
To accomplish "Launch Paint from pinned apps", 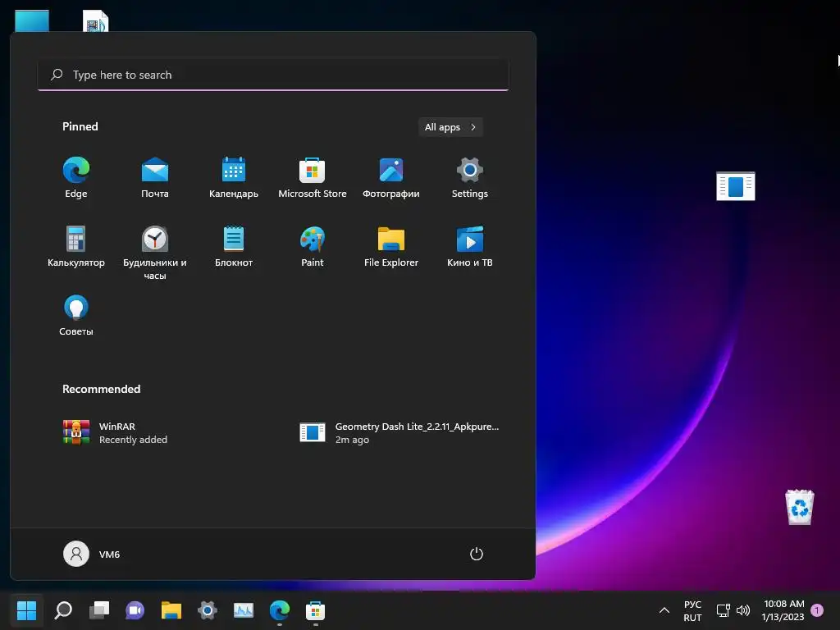I will pos(313,246).
